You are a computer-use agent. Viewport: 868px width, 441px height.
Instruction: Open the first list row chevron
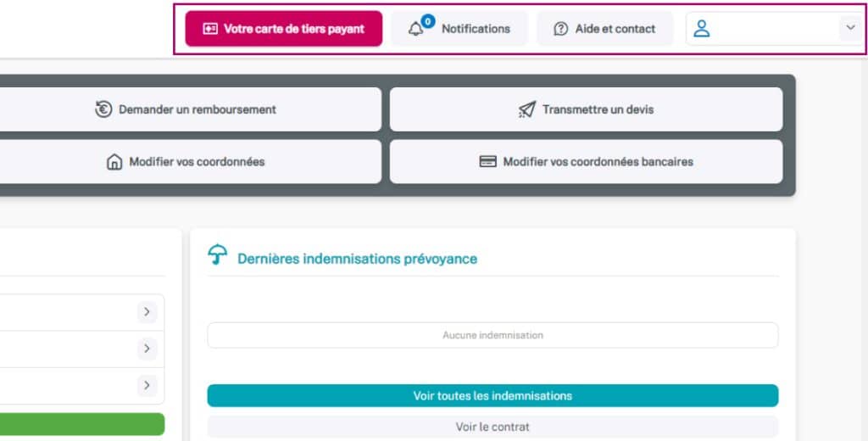coord(147,312)
